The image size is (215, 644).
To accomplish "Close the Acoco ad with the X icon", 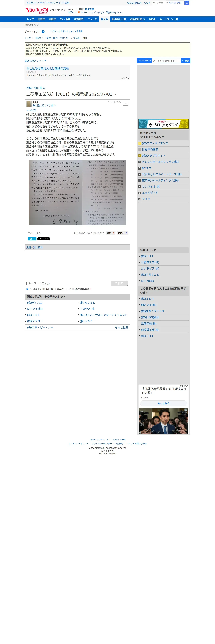I will coord(187,386).
